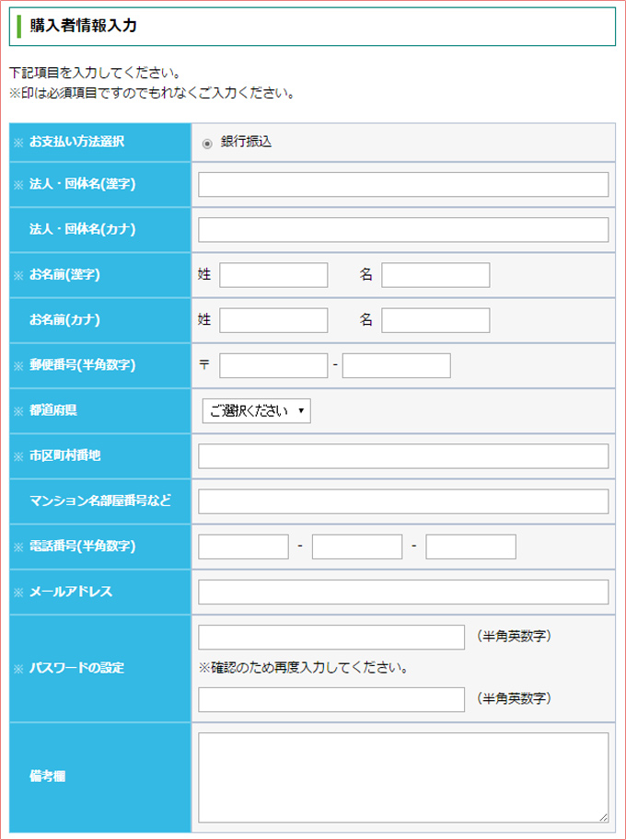Click the 市区町村番地 address field
The height and width of the screenshot is (840, 626).
[x=403, y=456]
